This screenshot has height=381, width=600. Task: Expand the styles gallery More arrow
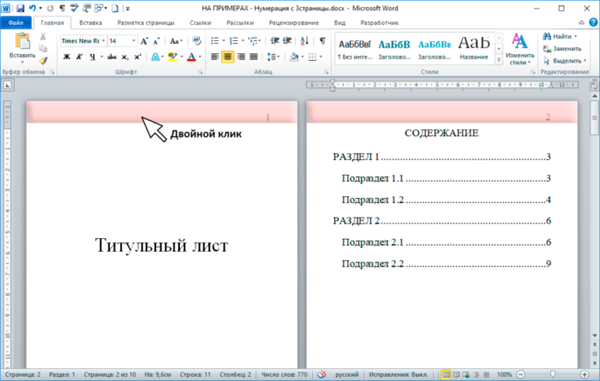(499, 60)
